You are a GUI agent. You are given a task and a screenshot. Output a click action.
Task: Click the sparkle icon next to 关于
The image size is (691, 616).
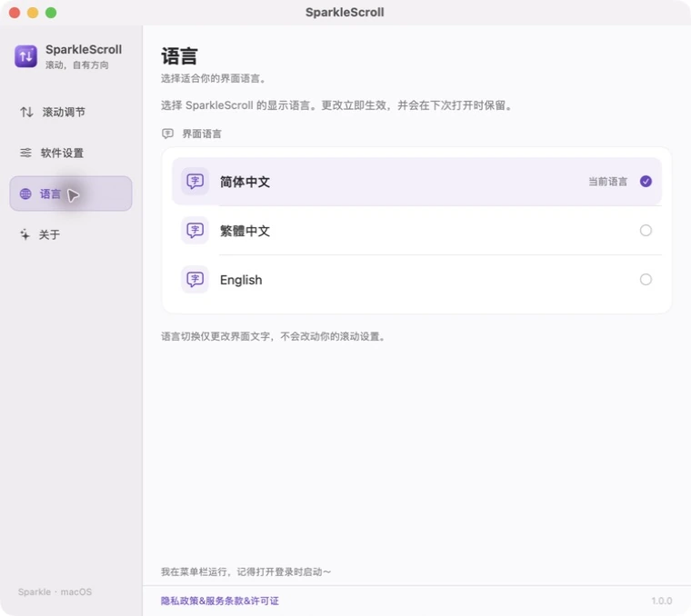pos(25,234)
